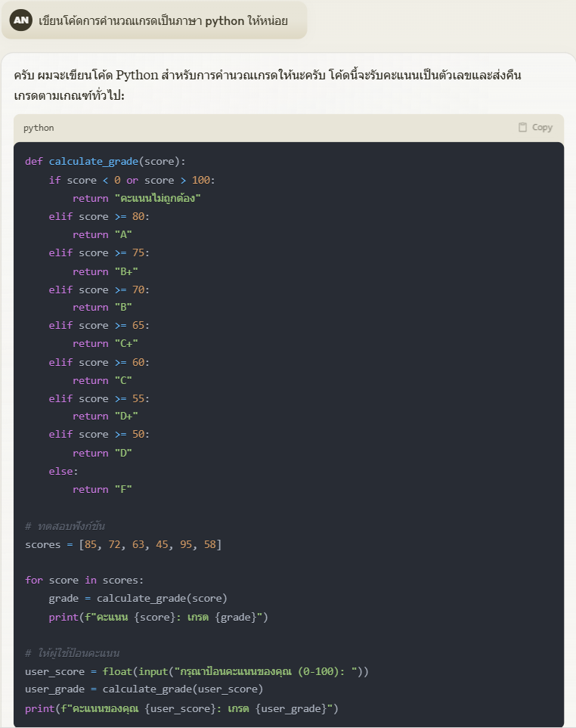Click the return "F" line

pos(102,489)
